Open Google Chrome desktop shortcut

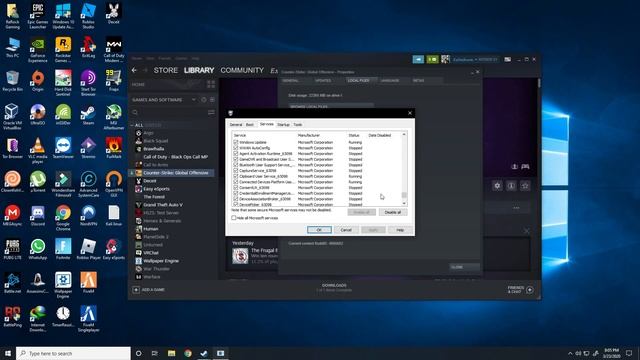[x=63, y=218]
